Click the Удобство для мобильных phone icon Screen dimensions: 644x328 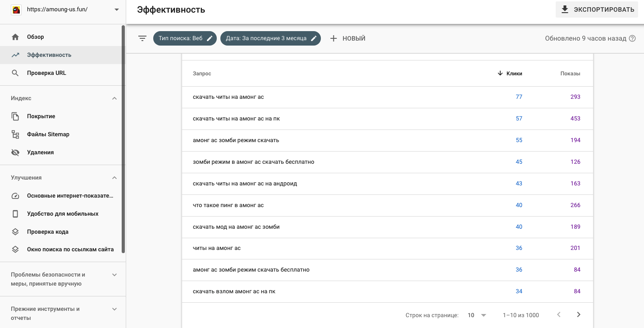coord(15,214)
